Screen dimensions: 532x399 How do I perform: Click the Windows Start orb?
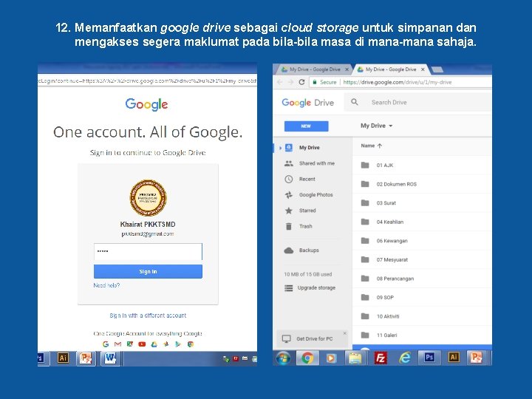(283, 358)
